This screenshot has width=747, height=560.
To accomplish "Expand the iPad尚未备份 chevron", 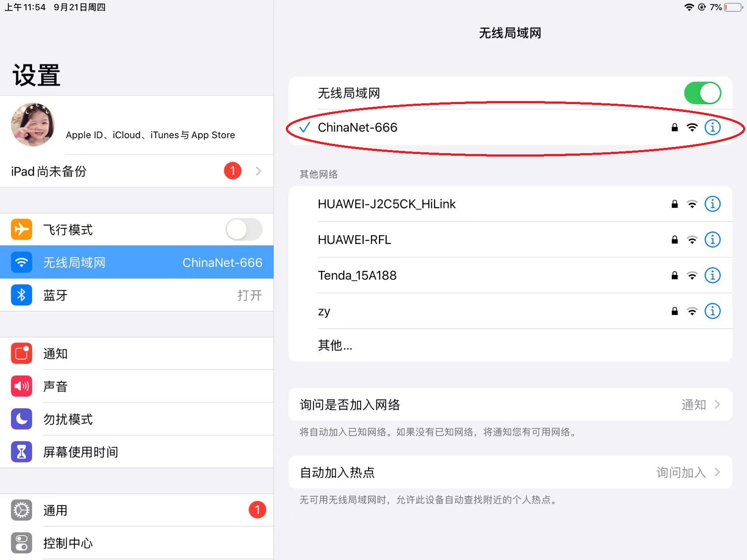I will (259, 171).
